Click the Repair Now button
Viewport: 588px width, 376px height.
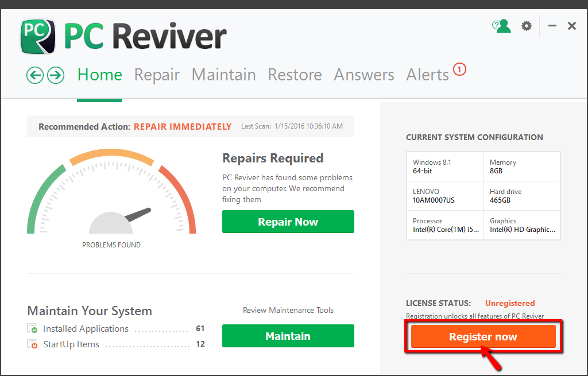(288, 222)
